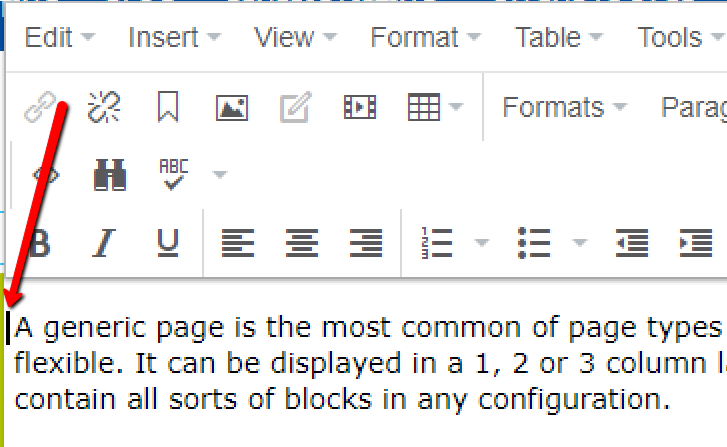727x447 pixels.
Task: Expand the bullet list style arrow
Action: click(x=579, y=243)
